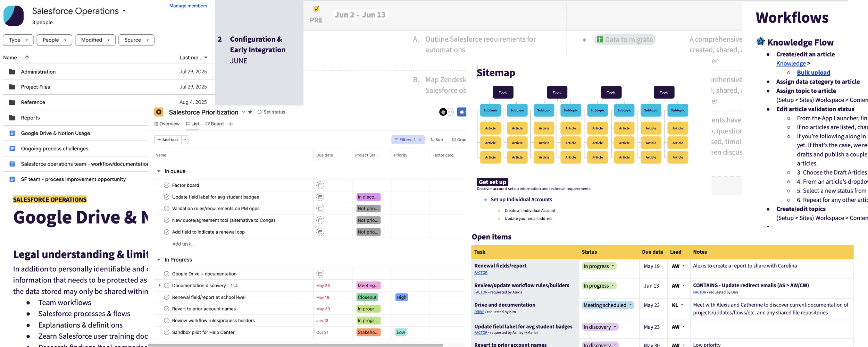Open the Knowledge link in Workflows

tap(791, 64)
